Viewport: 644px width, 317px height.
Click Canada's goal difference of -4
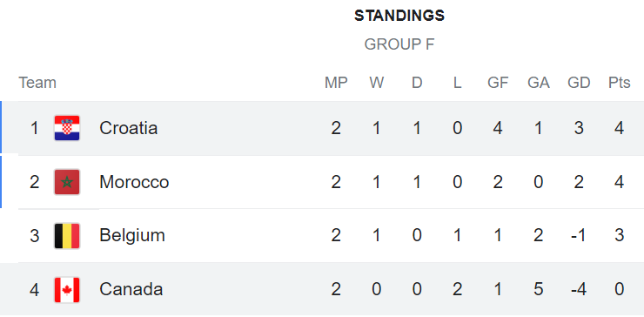coord(579,289)
